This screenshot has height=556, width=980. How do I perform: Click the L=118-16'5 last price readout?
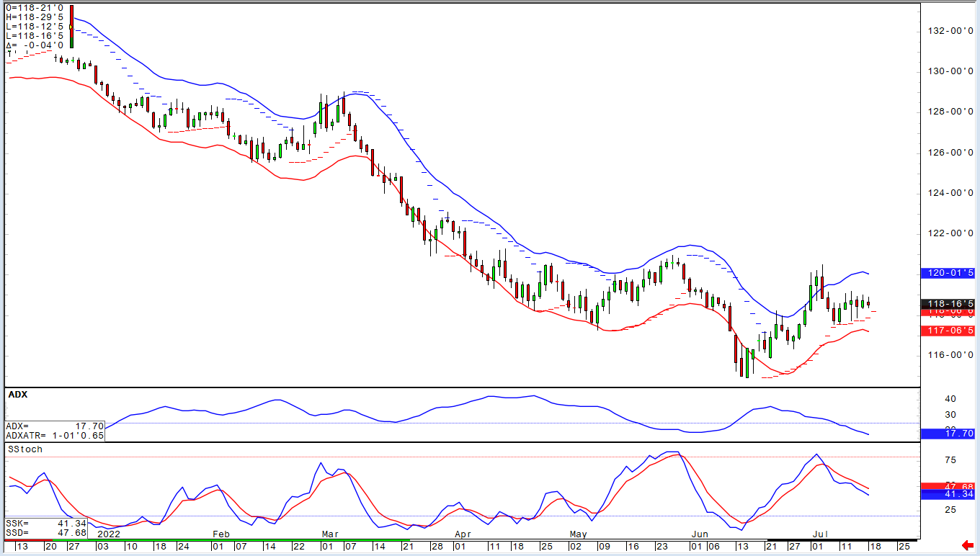click(35, 35)
